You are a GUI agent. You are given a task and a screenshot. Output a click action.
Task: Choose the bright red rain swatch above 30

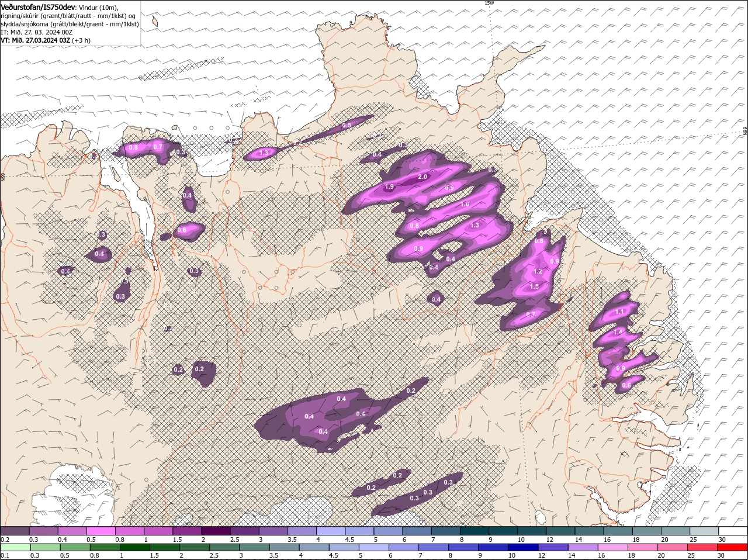click(x=733, y=548)
